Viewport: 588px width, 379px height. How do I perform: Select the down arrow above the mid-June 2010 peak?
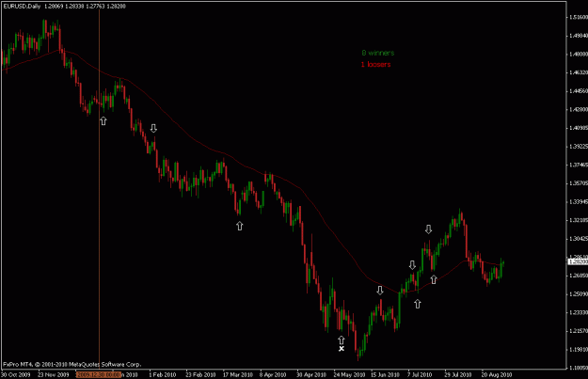[x=380, y=291]
